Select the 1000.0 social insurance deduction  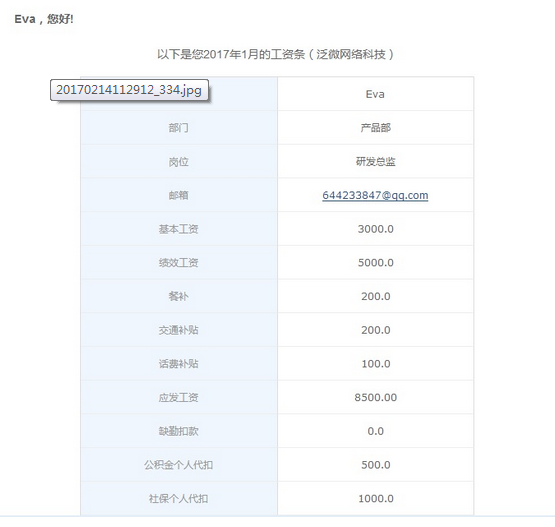pyautogui.click(x=376, y=499)
